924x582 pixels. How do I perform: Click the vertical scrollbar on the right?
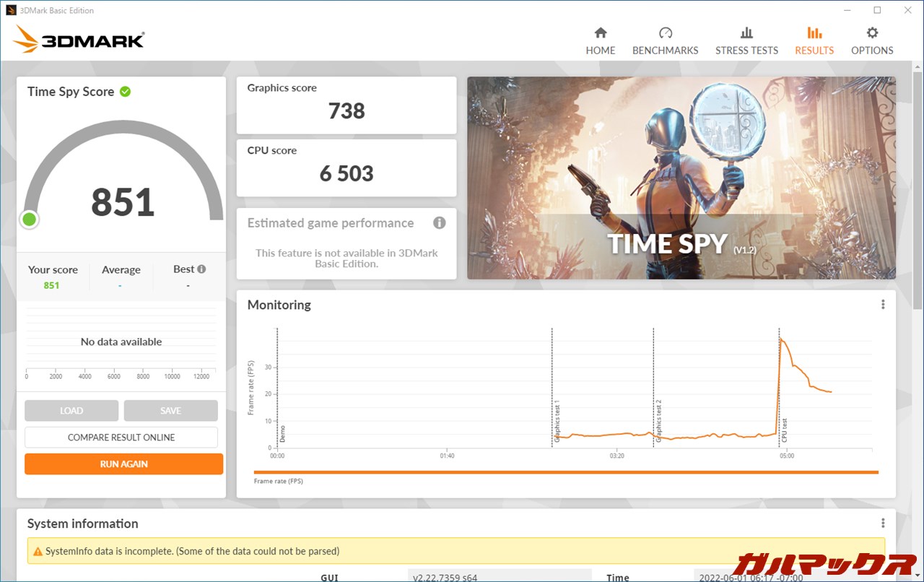[x=918, y=188]
